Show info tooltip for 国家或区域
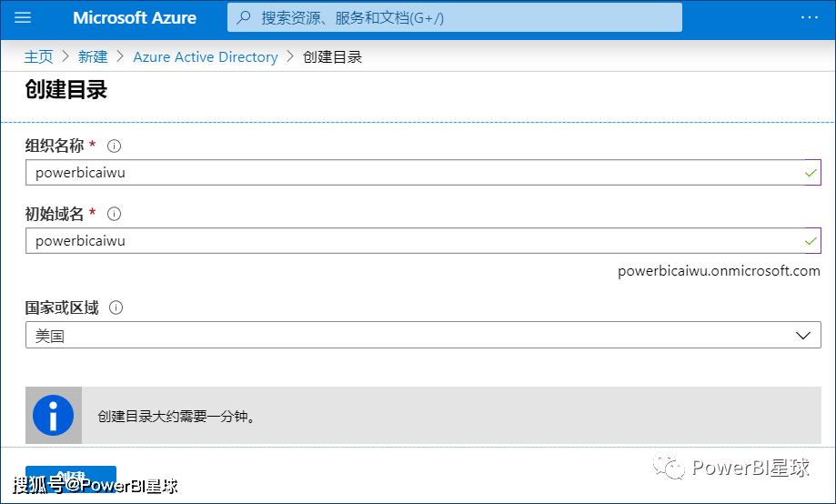The image size is (836, 504). (116, 307)
